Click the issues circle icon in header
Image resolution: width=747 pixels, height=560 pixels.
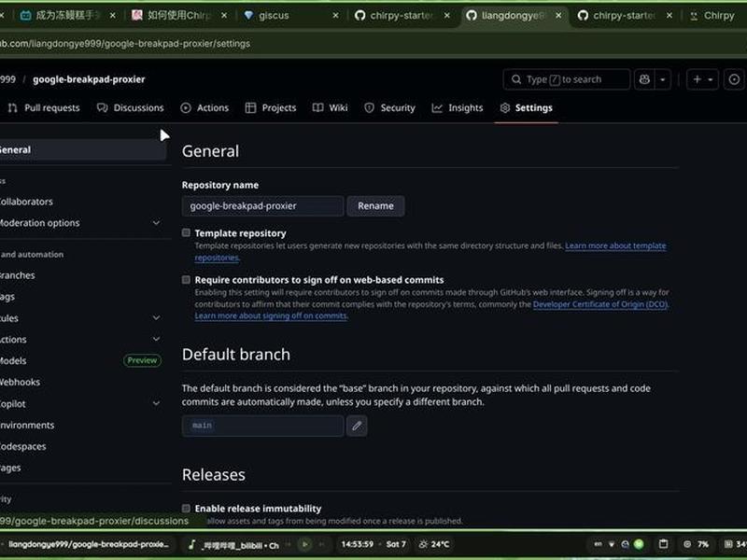click(734, 79)
